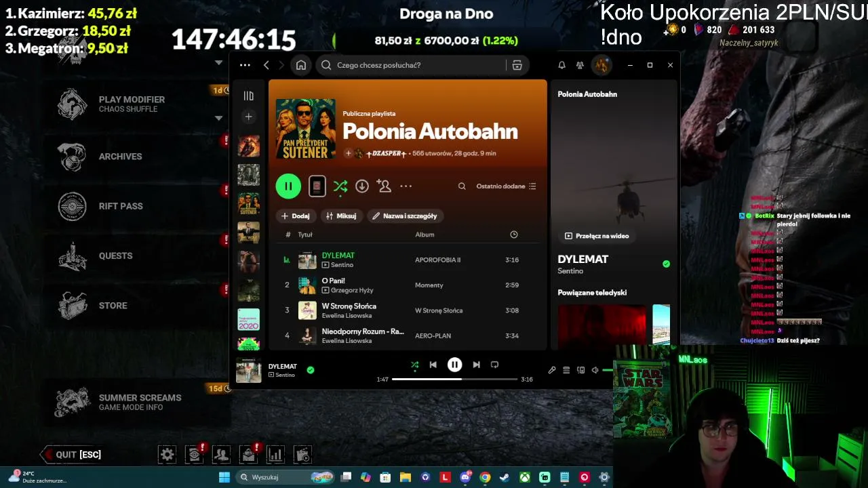Open the Dead by Daylight friends icon
Viewport: 868px width, 488px height.
click(x=221, y=454)
